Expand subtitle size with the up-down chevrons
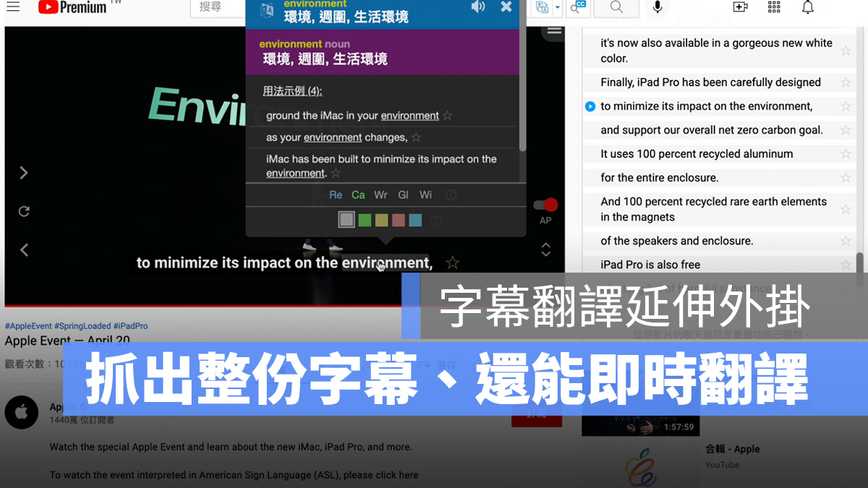The height and width of the screenshot is (488, 868). pos(546,249)
